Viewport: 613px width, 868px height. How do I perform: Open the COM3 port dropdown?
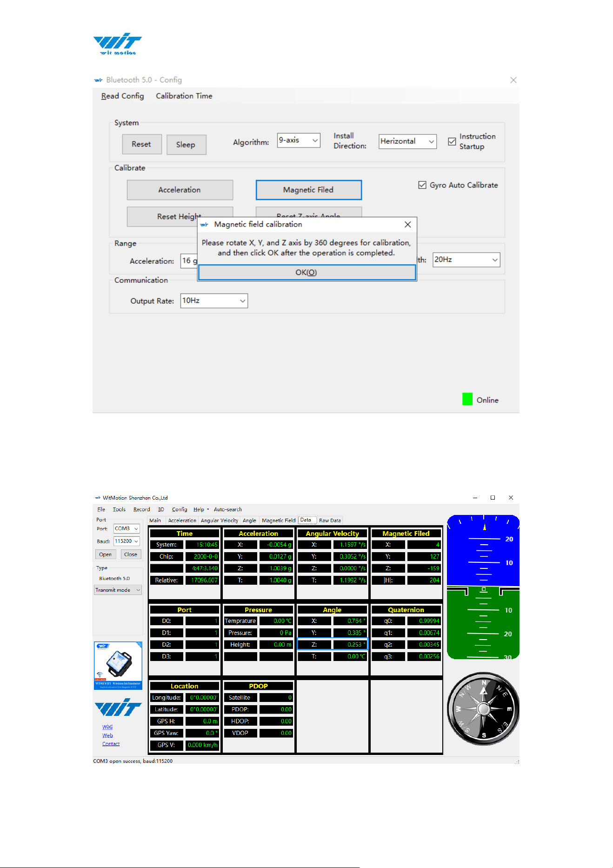[127, 529]
